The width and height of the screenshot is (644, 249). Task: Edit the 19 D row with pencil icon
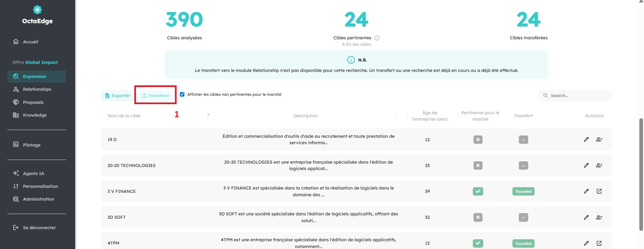click(x=586, y=139)
